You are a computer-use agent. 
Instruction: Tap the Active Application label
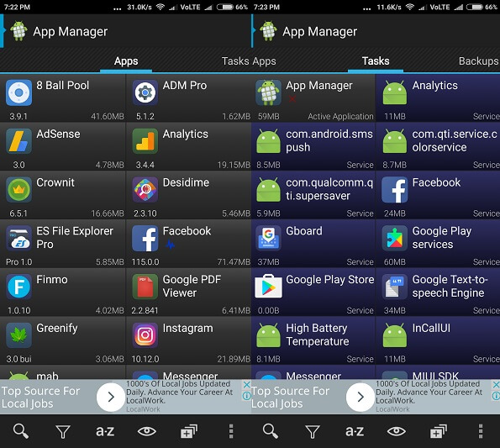(340, 117)
